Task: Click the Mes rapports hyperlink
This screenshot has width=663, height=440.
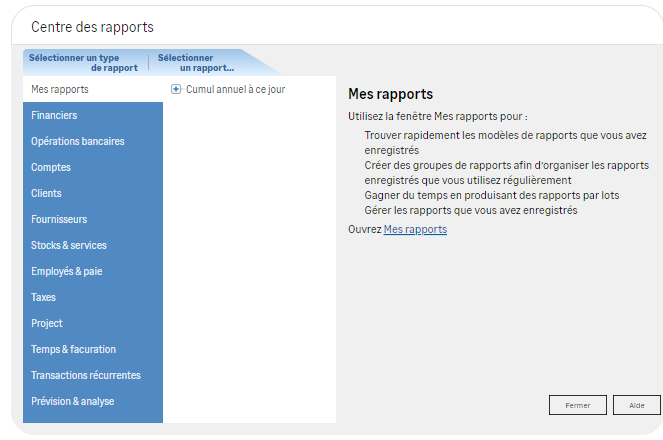Action: [x=415, y=229]
